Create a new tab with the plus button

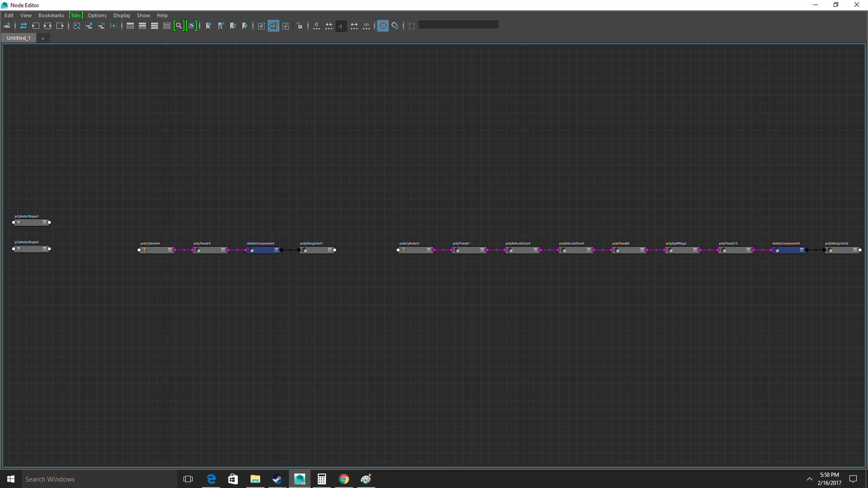tap(43, 38)
